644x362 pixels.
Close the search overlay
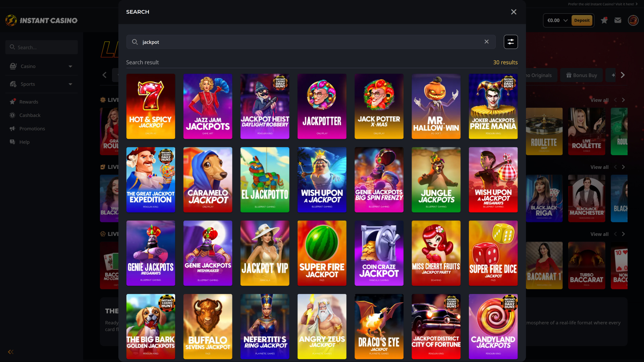514,12
